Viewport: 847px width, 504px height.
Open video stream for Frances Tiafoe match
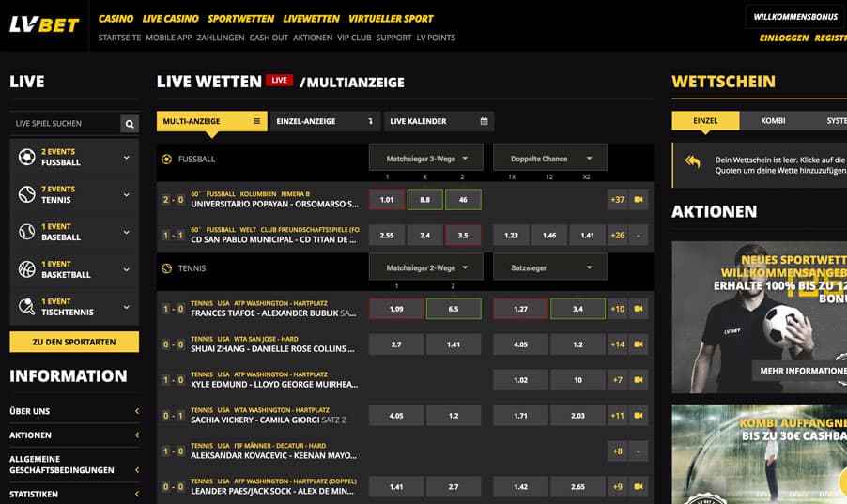click(x=639, y=309)
